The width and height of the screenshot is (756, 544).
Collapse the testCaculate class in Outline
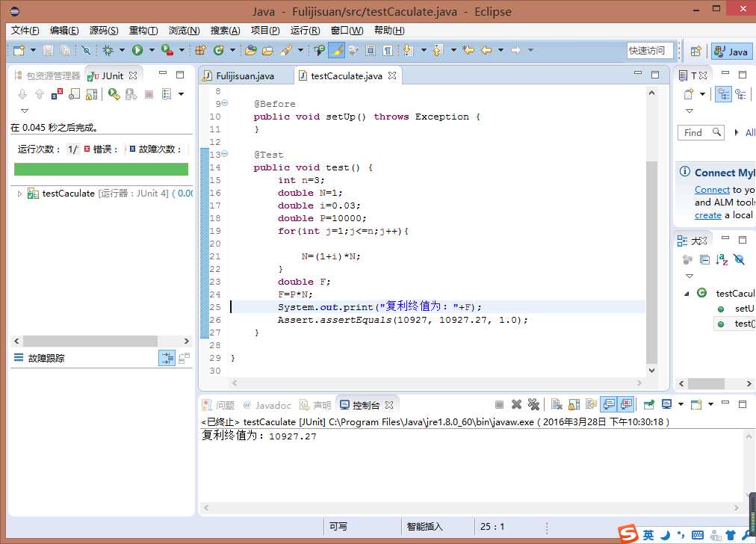click(687, 294)
